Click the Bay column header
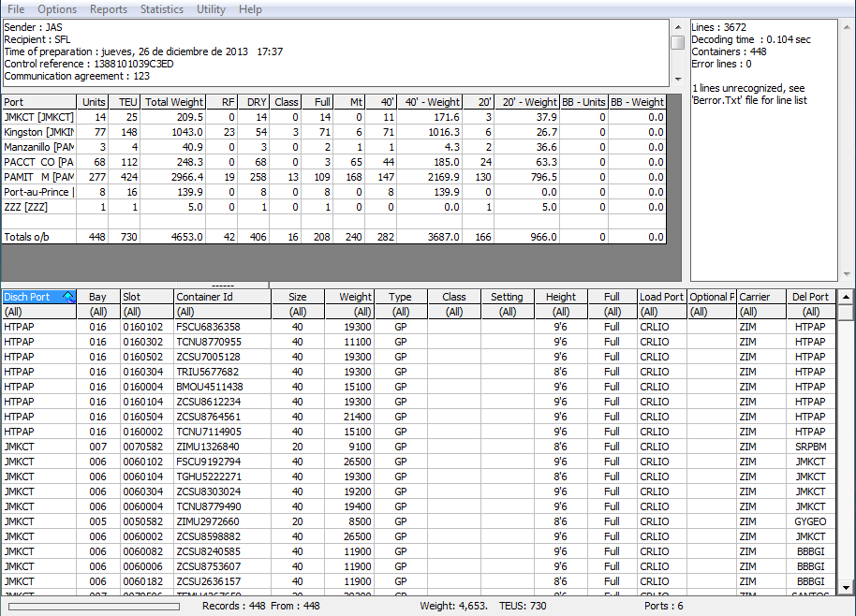 98,297
